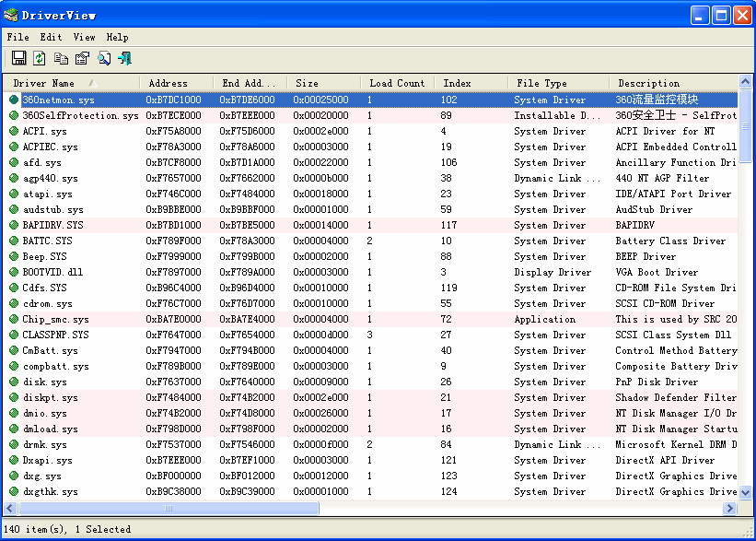This screenshot has width=756, height=541.
Task: Click the green icon beside BOOTVID.dll
Action: [x=14, y=272]
